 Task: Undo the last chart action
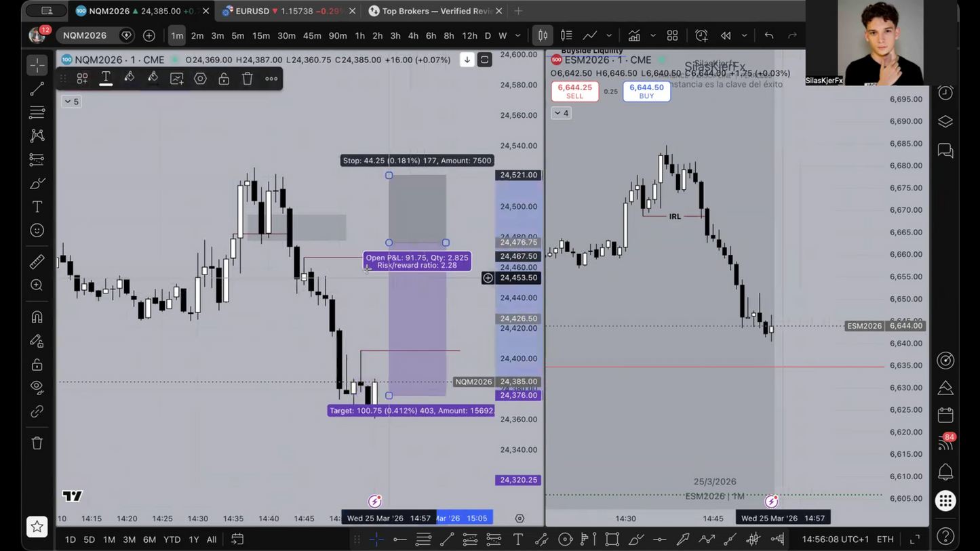click(769, 35)
